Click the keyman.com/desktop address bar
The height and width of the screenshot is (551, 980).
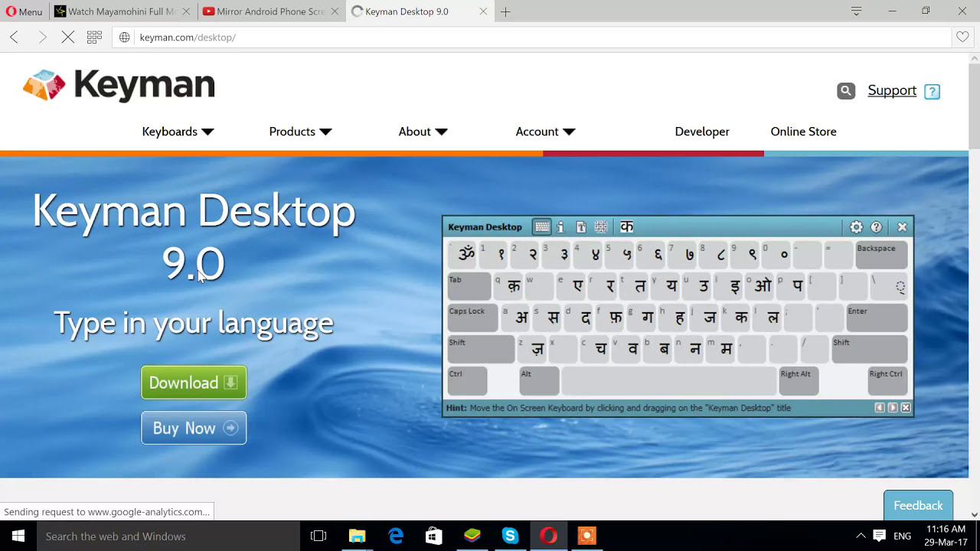pyautogui.click(x=532, y=37)
